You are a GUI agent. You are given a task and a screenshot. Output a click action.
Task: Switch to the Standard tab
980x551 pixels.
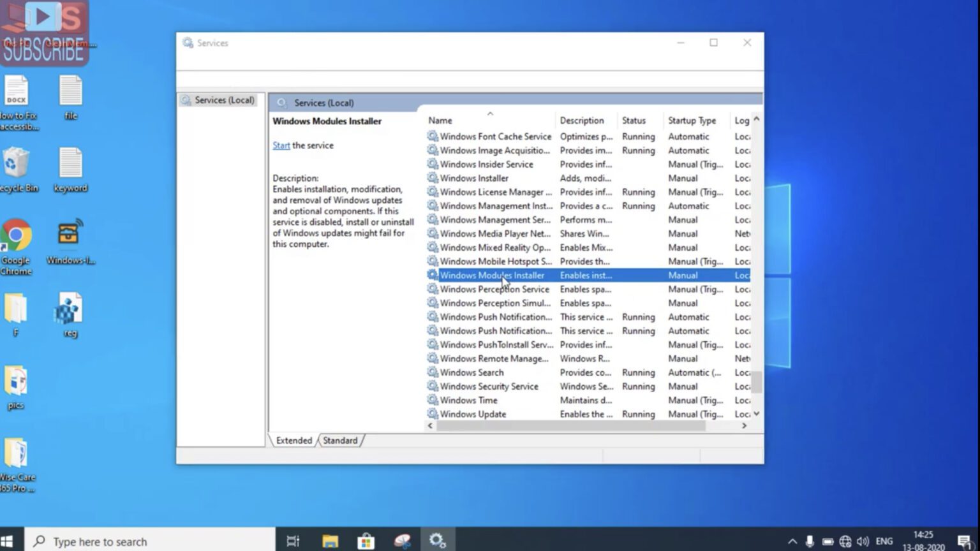tap(340, 441)
